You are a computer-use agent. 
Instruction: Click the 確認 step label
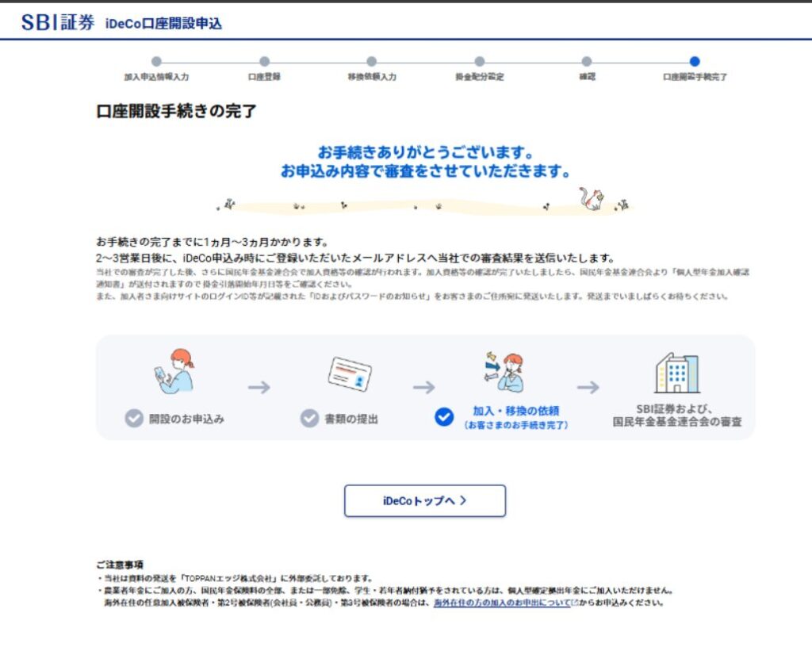[587, 77]
